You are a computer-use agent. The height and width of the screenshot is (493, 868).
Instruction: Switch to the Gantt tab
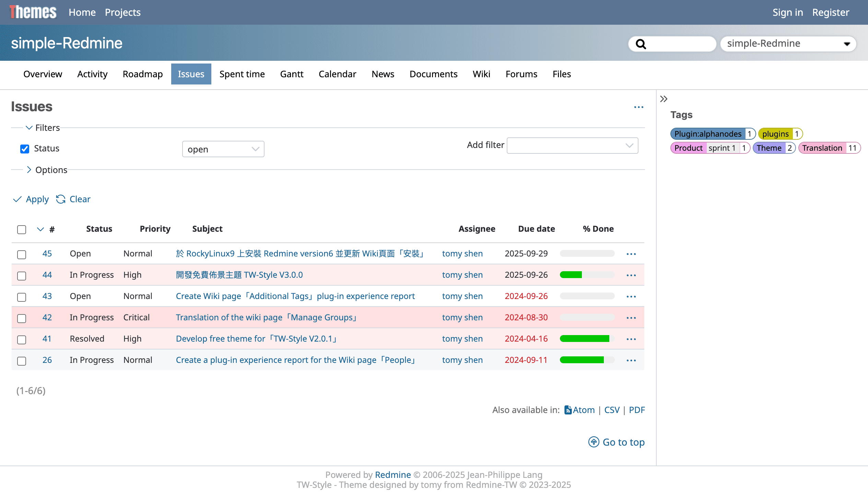[x=292, y=74]
